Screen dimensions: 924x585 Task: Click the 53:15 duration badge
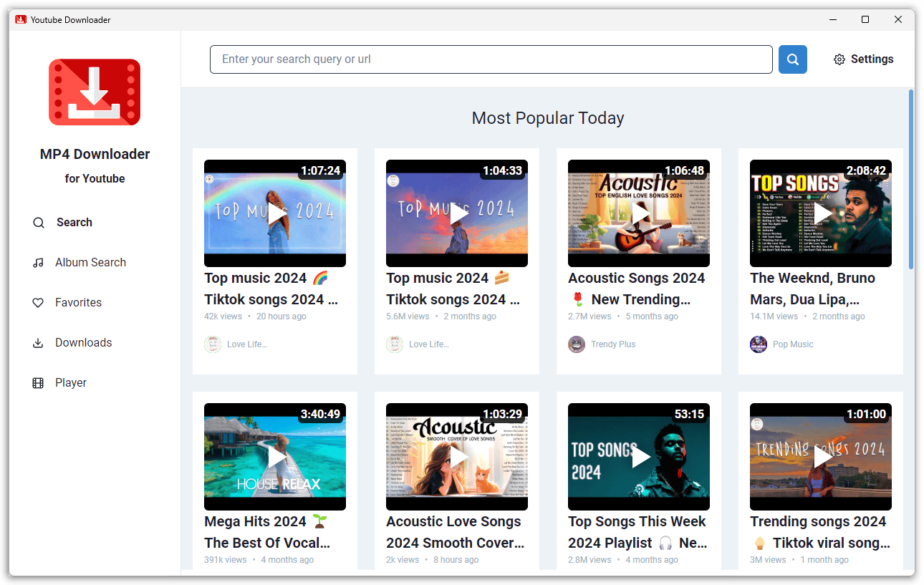tap(689, 415)
